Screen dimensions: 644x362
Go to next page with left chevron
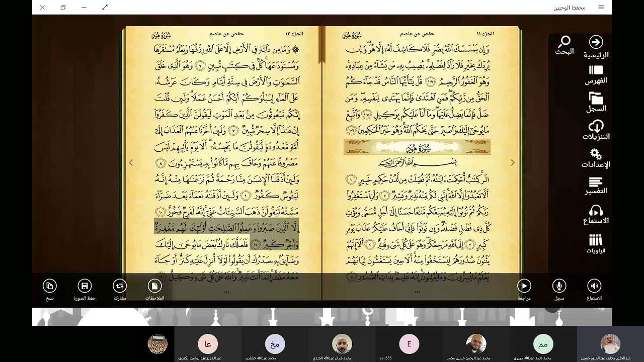pos(131,162)
